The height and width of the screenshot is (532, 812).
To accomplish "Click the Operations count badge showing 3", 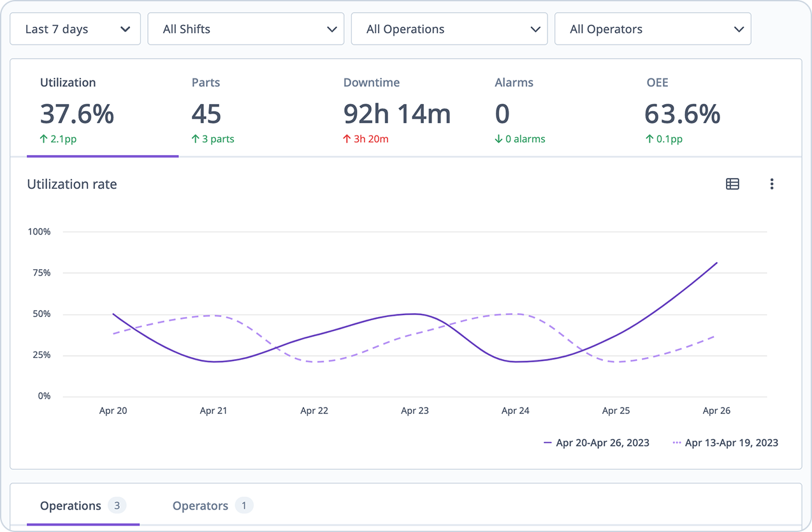I will click(x=117, y=506).
